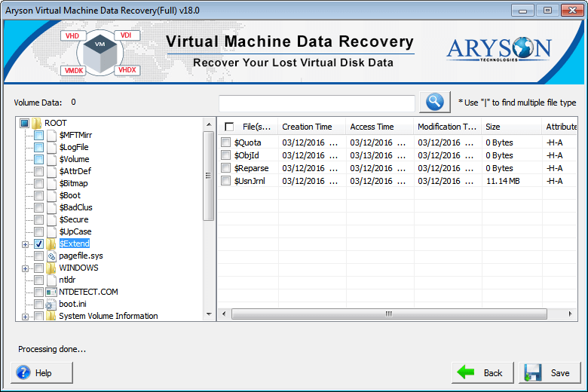Click the ROOT folder icon

36,123
